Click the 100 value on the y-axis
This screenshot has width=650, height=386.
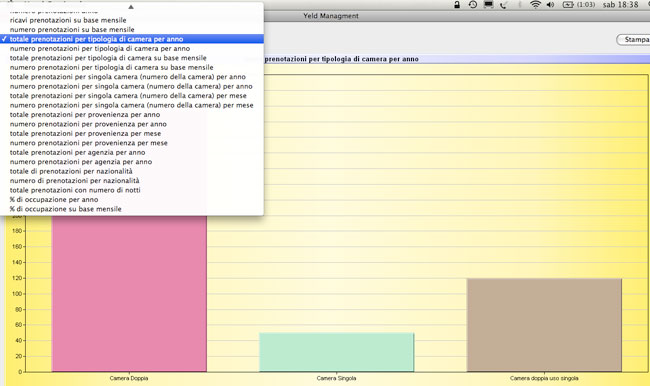pyautogui.click(x=17, y=294)
